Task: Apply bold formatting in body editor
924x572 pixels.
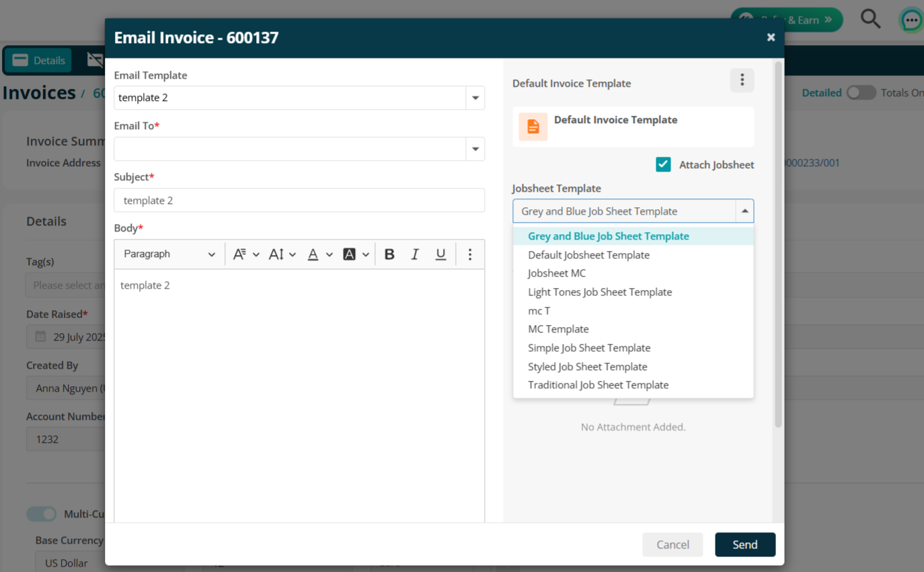Action: point(389,254)
